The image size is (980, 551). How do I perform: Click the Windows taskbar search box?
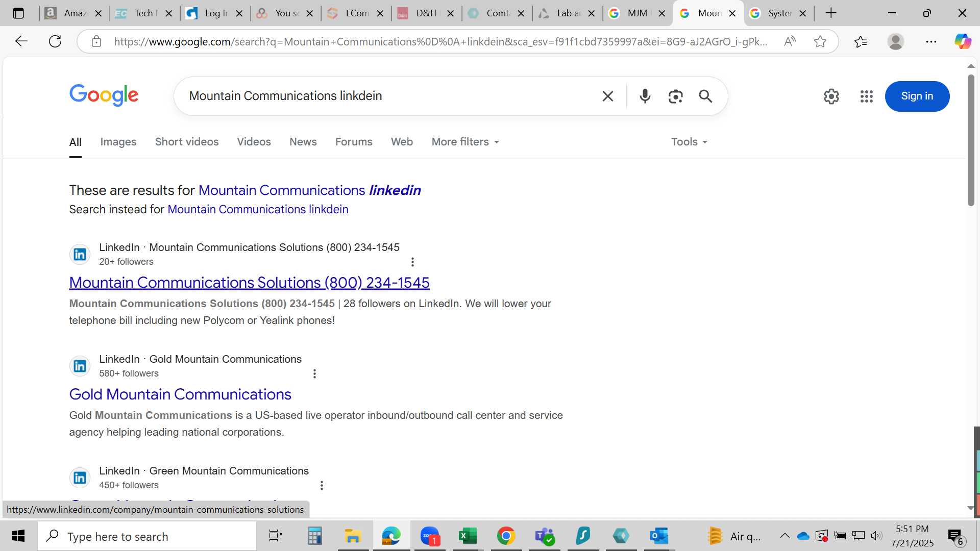pos(147,536)
